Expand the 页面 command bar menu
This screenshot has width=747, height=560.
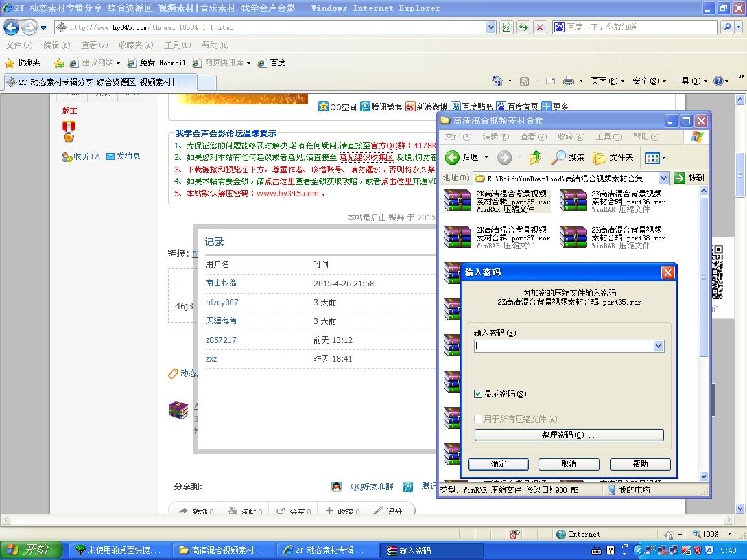point(608,81)
